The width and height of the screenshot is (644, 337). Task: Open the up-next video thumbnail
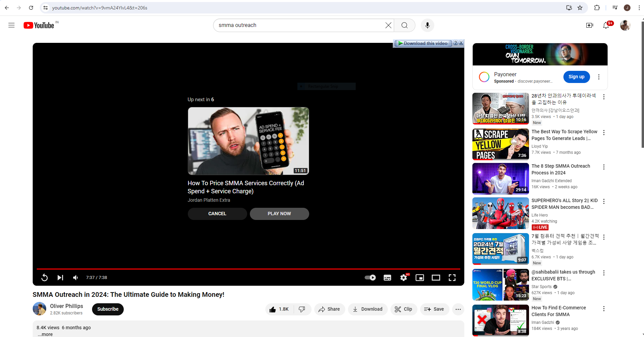tap(248, 141)
